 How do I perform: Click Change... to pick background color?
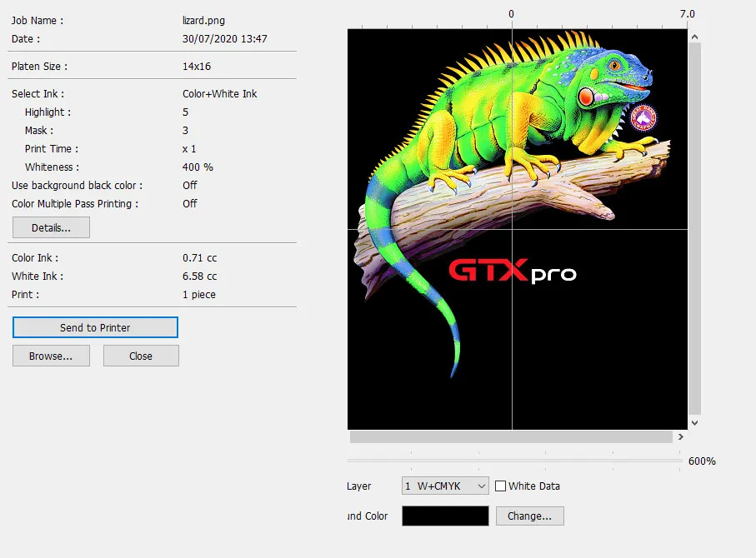[529, 516]
